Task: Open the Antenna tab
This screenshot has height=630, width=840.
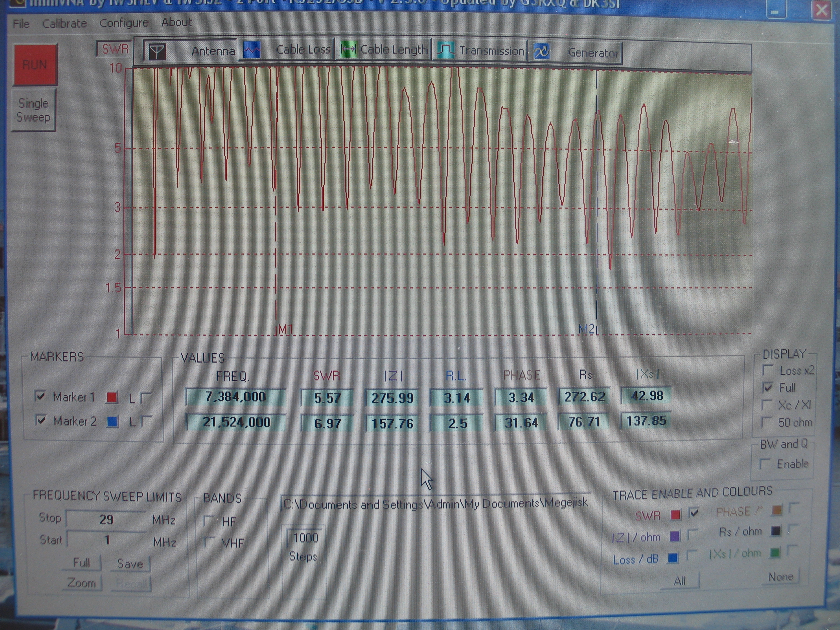Action: coord(191,51)
